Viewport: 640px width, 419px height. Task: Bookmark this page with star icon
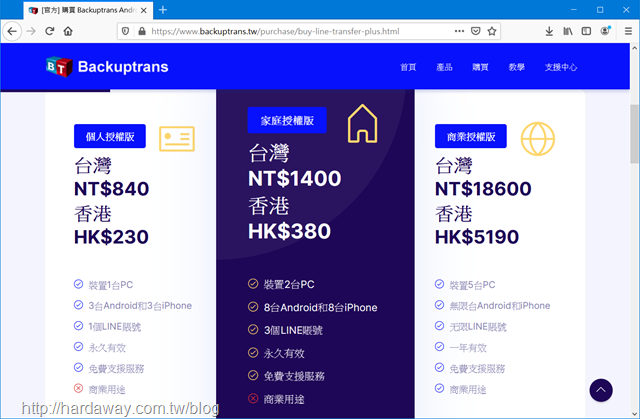[492, 31]
